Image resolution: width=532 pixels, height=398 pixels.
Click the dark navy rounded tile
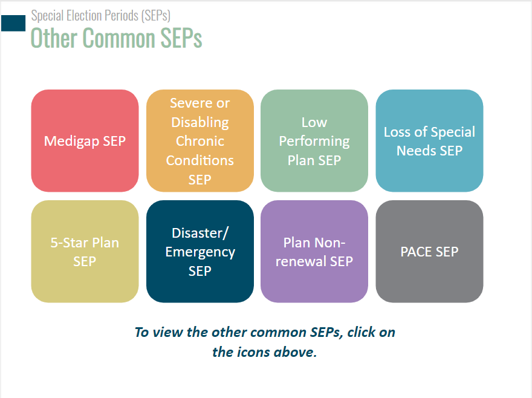click(200, 251)
